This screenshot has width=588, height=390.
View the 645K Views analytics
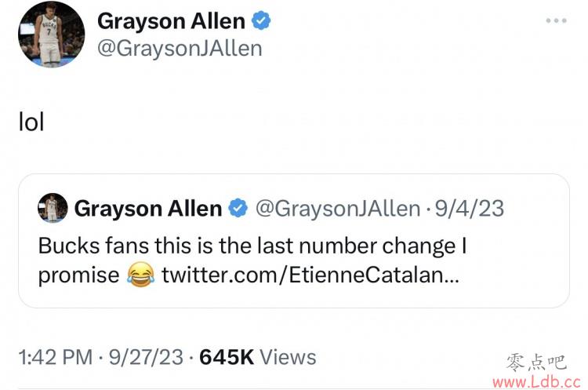[x=258, y=357]
